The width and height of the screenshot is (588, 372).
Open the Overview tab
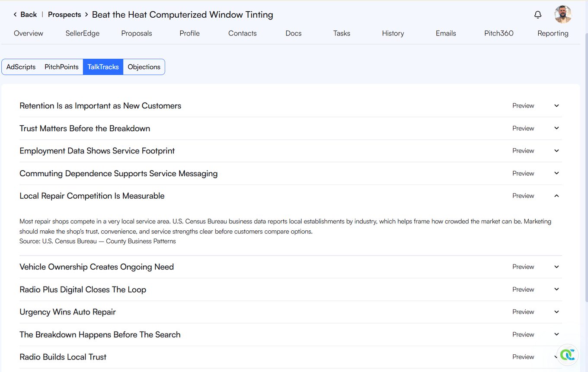(29, 33)
